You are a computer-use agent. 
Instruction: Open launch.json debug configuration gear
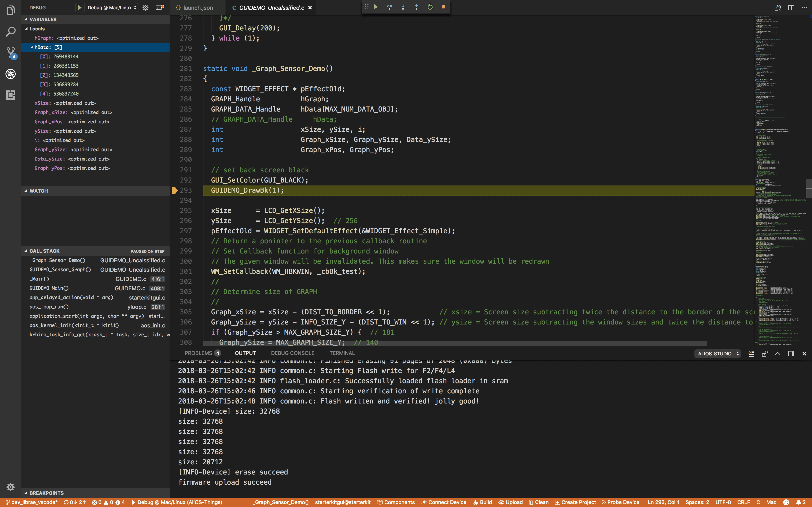(x=145, y=7)
